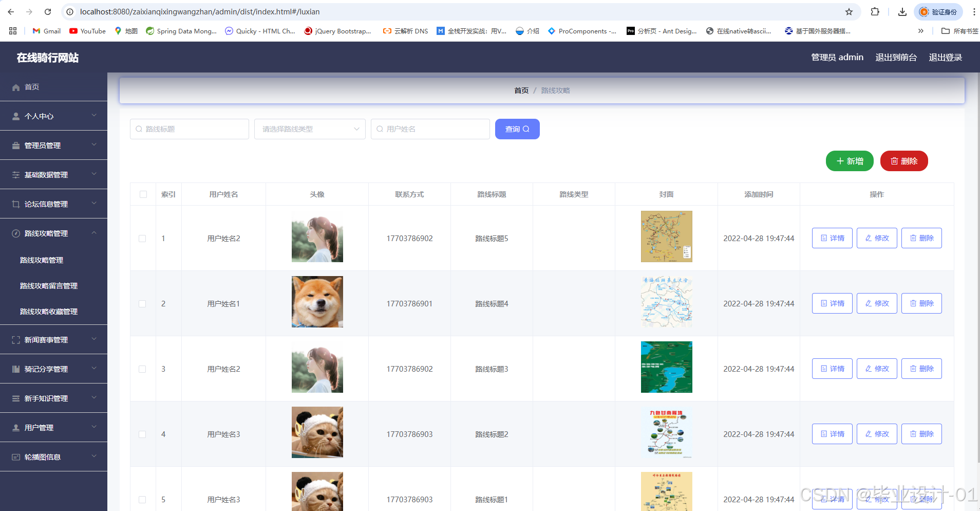Click briefcase icon next to 管理员管理

[16, 145]
